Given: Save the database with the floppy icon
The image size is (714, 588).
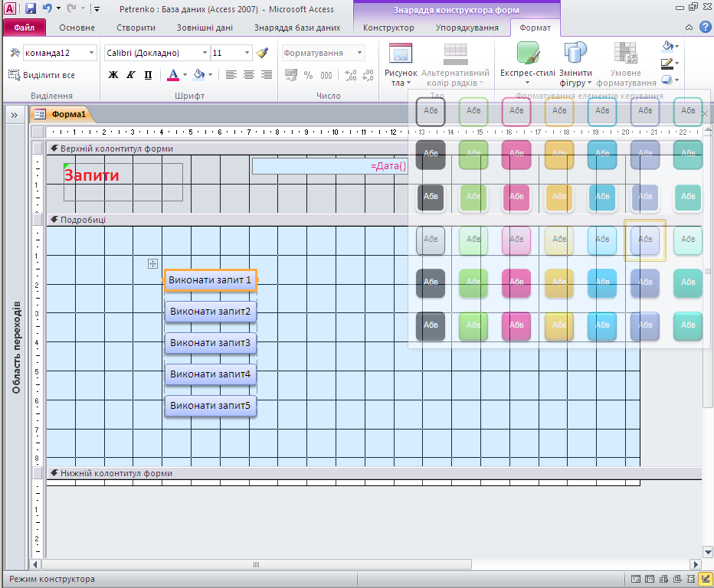Looking at the screenshot, I should (x=31, y=8).
